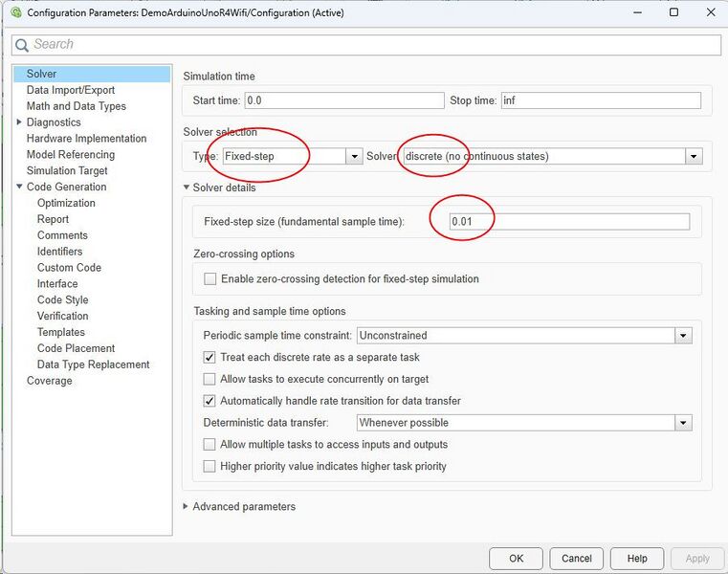Open Hardware Implementation pane
Image resolution: width=728 pixels, height=574 pixels.
point(86,139)
